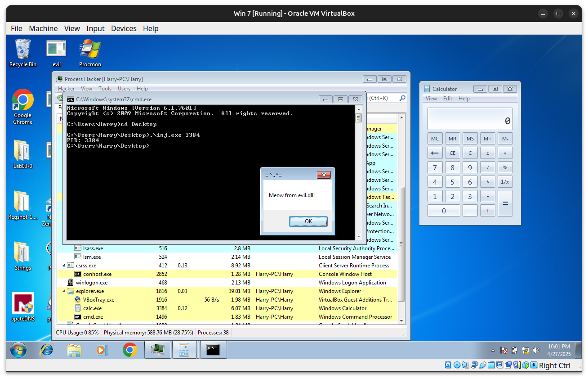Open the VirtualBox Devices menu
588x379 pixels.
coord(124,28)
